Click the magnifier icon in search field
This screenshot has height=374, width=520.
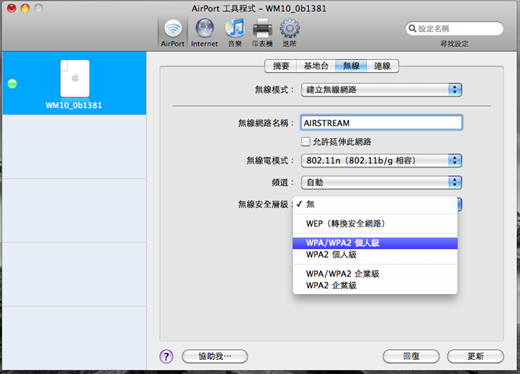[x=412, y=29]
